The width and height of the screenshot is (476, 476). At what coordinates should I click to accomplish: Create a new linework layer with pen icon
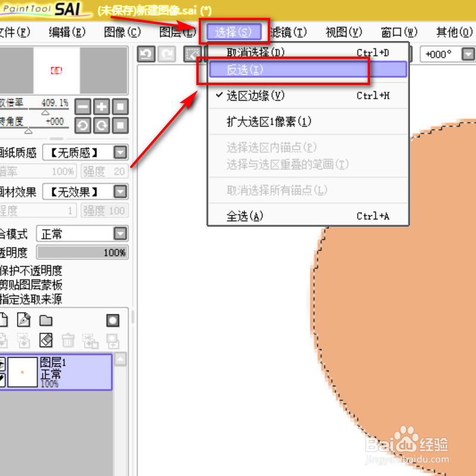(x=24, y=320)
